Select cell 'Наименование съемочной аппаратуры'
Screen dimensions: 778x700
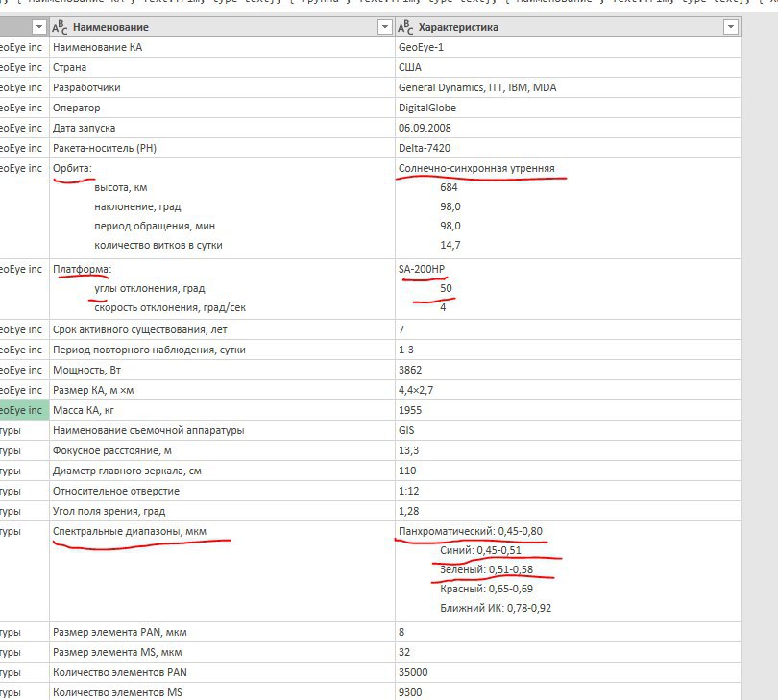click(x=222, y=430)
